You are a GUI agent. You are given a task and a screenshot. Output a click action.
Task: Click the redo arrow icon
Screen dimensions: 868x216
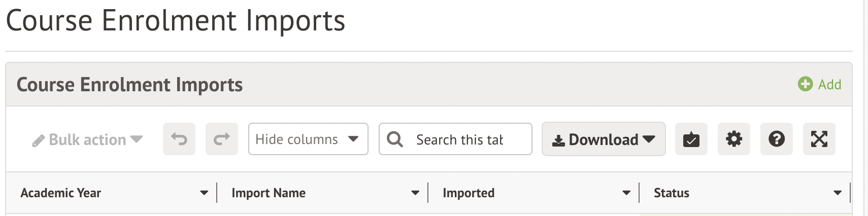tap(222, 139)
